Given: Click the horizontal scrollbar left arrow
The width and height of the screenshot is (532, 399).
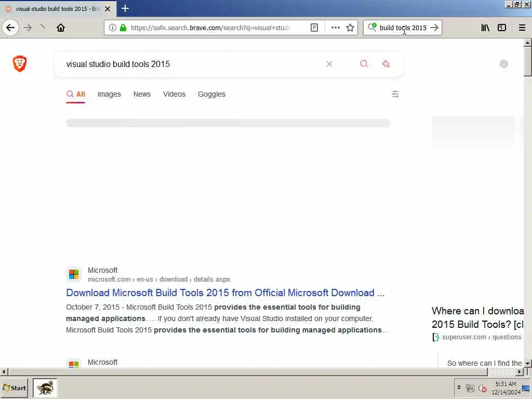Looking at the screenshot, I should point(4,372).
